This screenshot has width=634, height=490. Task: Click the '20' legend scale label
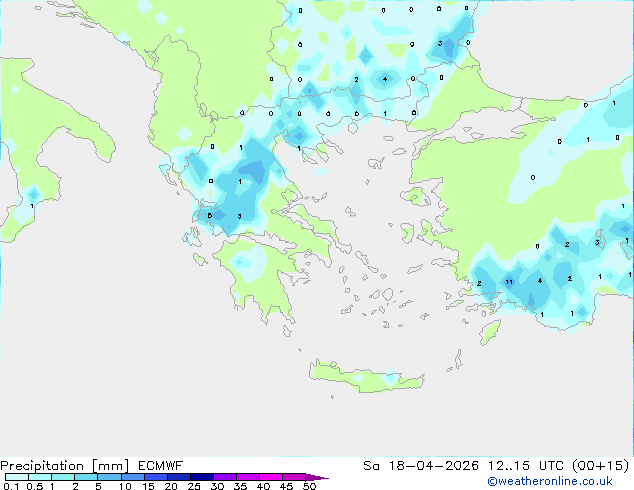pyautogui.click(x=171, y=486)
